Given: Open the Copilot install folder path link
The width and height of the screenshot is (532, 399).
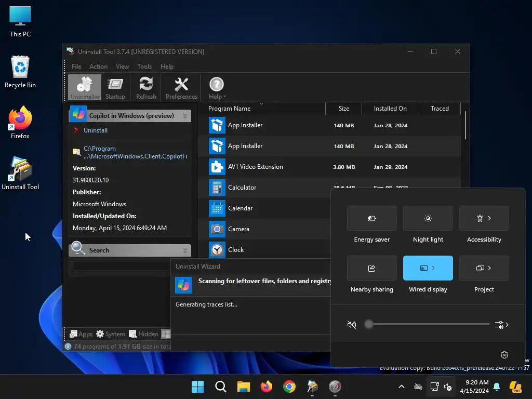Looking at the screenshot, I should [x=135, y=152].
